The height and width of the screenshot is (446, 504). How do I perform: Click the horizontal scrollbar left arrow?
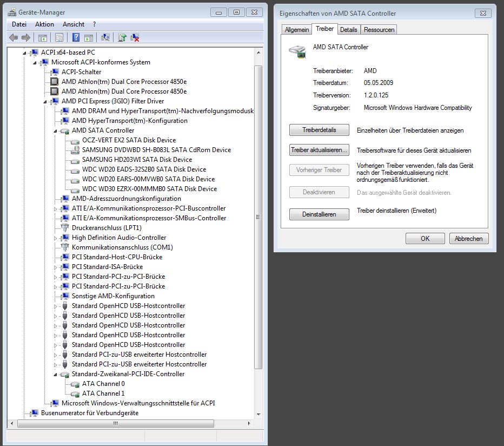tap(11, 423)
